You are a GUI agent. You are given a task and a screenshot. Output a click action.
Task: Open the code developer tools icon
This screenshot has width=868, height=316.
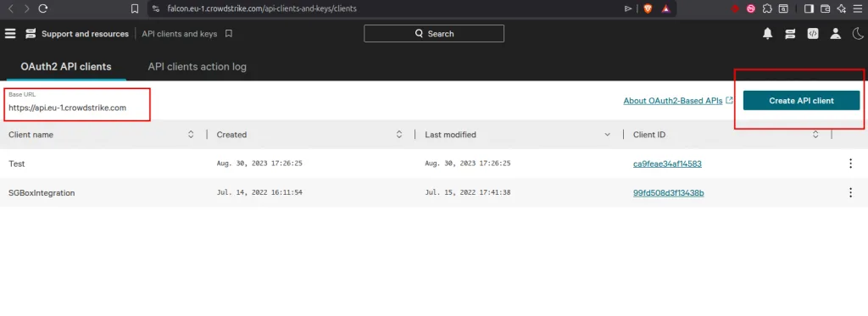[x=813, y=34]
